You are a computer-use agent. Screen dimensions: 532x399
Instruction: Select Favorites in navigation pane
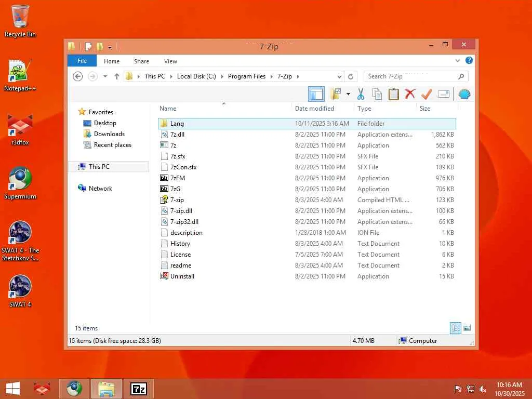pos(96,112)
